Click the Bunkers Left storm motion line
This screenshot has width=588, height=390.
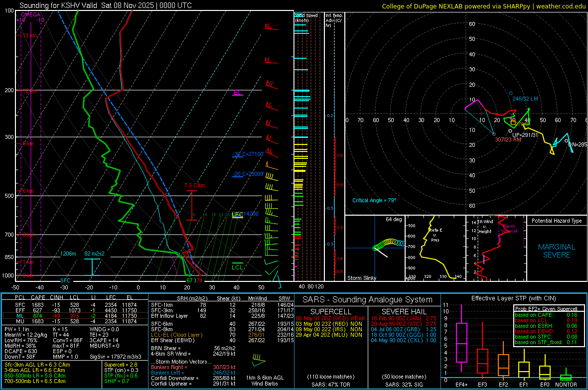[193, 373]
